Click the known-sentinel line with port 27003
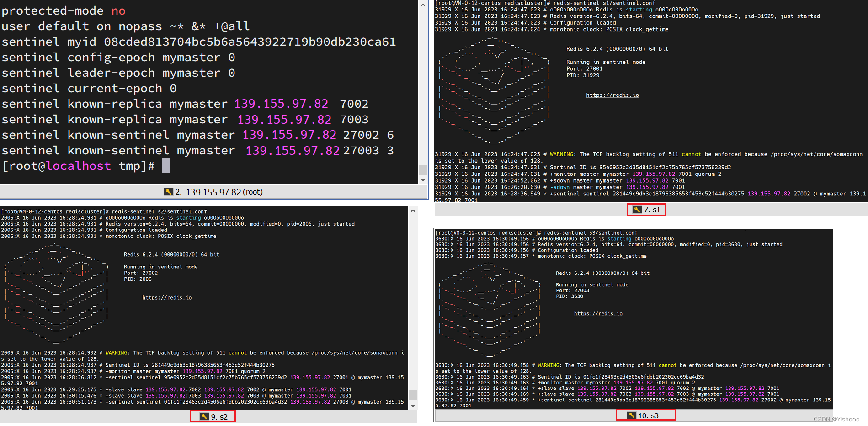This screenshot has height=426, width=868. tap(198, 150)
